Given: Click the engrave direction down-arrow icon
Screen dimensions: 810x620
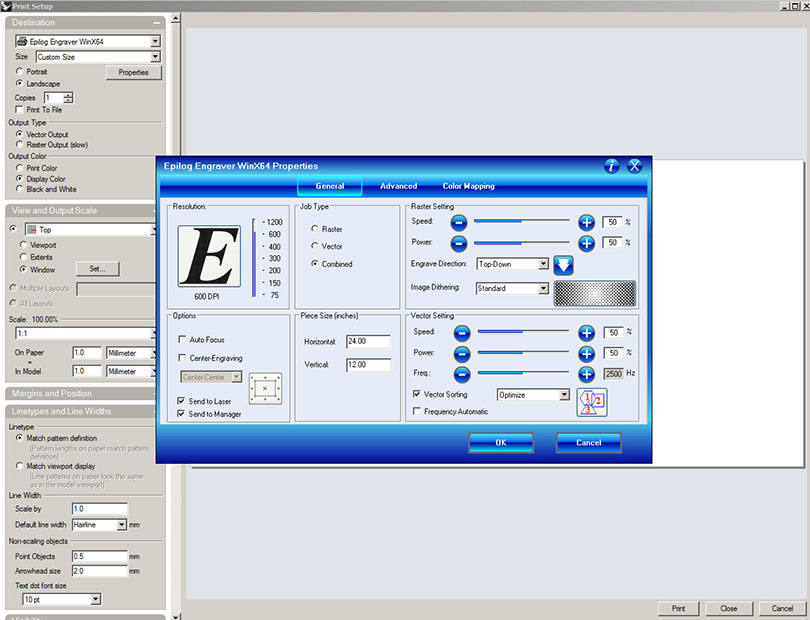Looking at the screenshot, I should (564, 266).
